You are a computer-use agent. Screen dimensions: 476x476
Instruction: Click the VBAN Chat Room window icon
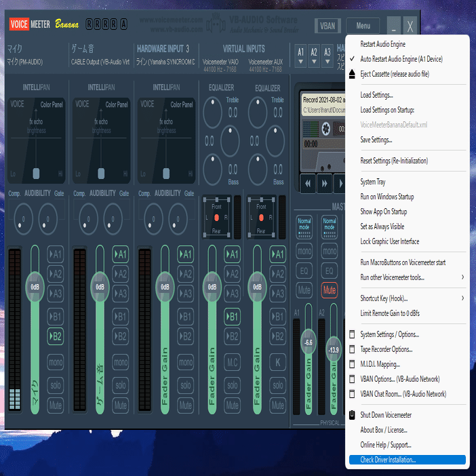coord(352,394)
